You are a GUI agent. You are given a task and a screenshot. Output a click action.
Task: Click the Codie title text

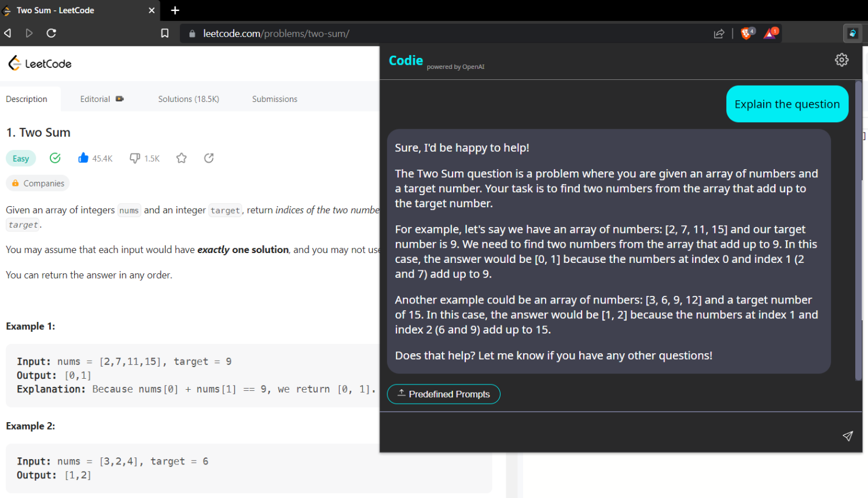(x=406, y=60)
